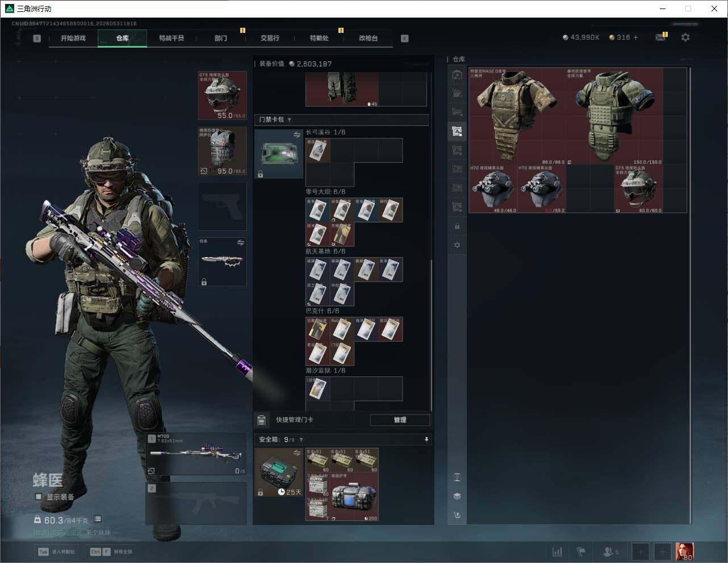The image size is (728, 563).
Task: Open the 特勤处 tab
Action: pos(319,38)
